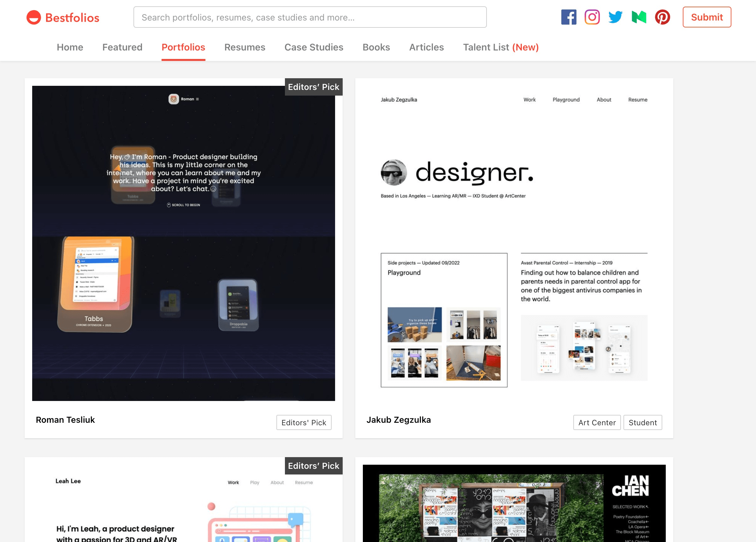Click 'Resume' in Jakub Zegzulka's preview
The image size is (756, 542).
point(638,100)
